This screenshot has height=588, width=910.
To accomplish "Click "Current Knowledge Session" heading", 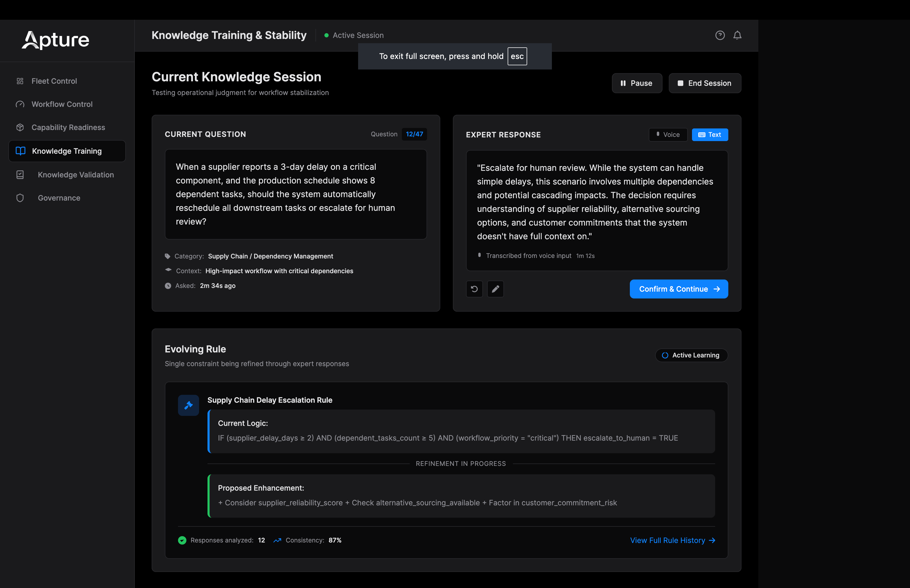I will click(x=236, y=77).
